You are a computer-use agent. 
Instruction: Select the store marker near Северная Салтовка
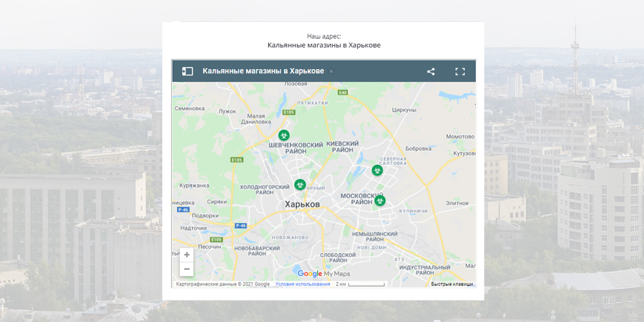[x=377, y=170]
